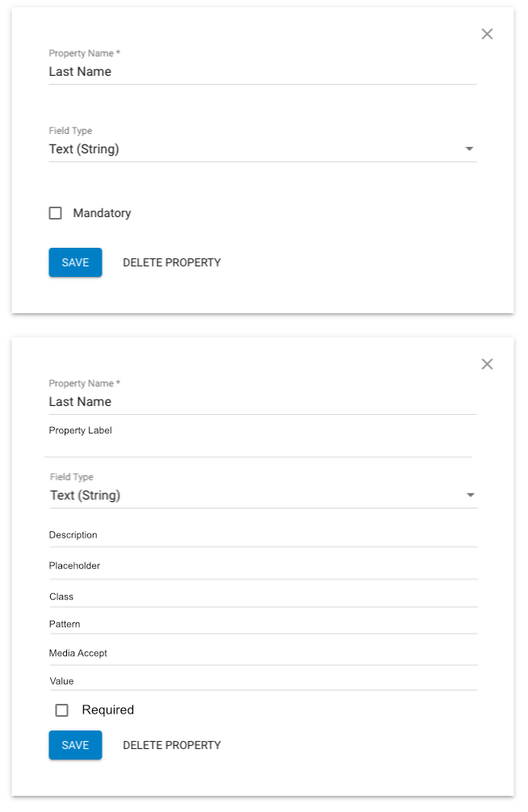
Task: Click the dropdown arrow in bottom card
Action: pyautogui.click(x=470, y=496)
